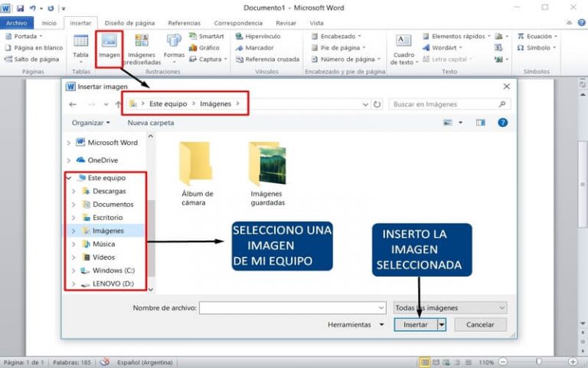Select Escritorio in navigation tree
The width and height of the screenshot is (588, 368).
(x=107, y=218)
